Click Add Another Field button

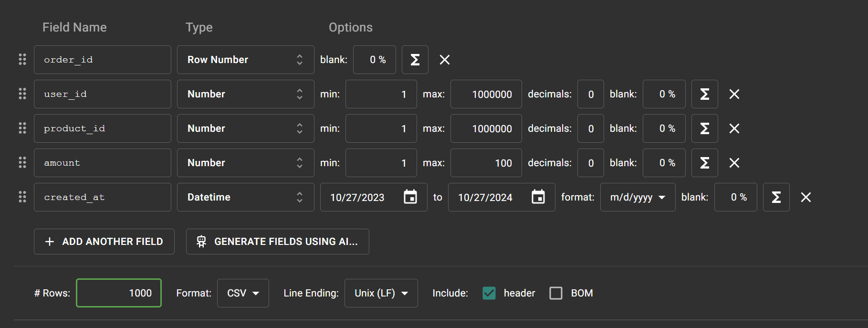pyautogui.click(x=104, y=242)
